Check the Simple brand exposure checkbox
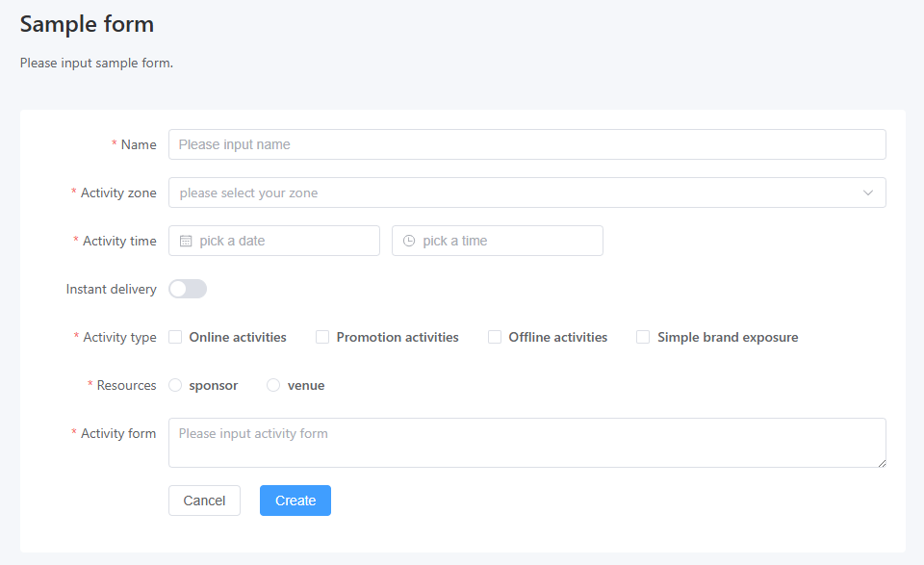Image resolution: width=924 pixels, height=565 pixels. coord(643,337)
